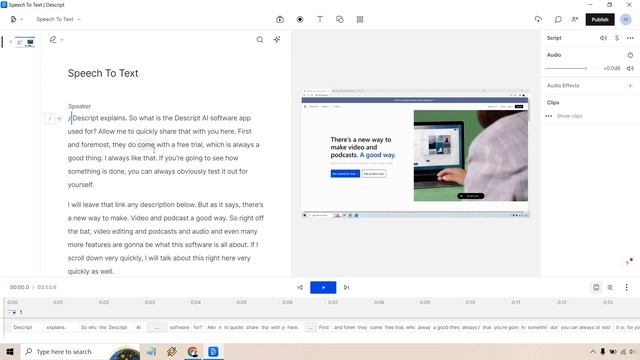The height and width of the screenshot is (360, 640).
Task: Open the Descript icon in taskbar
Action: point(213,351)
